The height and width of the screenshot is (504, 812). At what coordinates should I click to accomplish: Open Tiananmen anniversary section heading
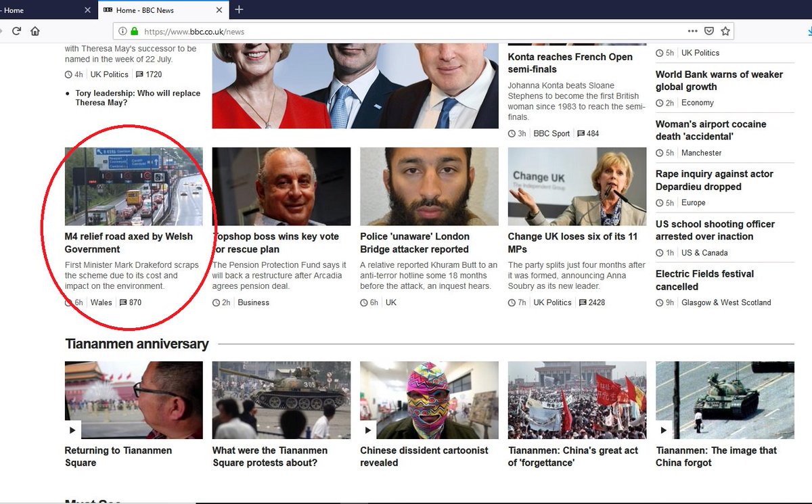137,344
